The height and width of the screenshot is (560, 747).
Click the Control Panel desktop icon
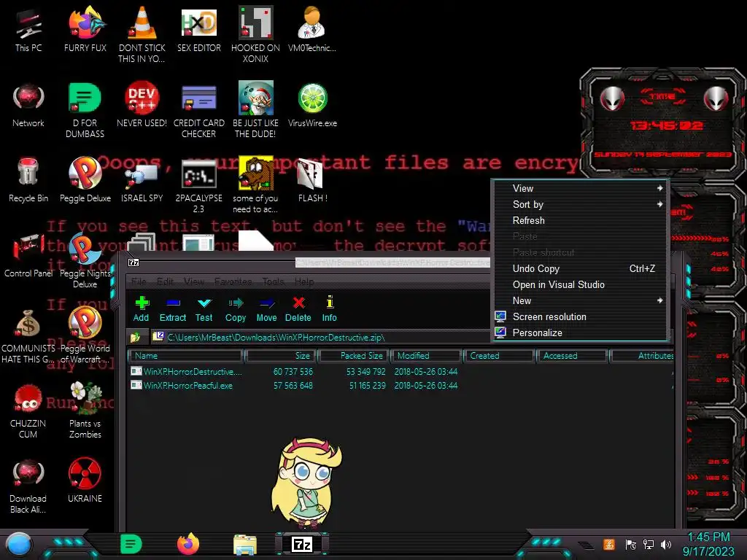[28, 255]
